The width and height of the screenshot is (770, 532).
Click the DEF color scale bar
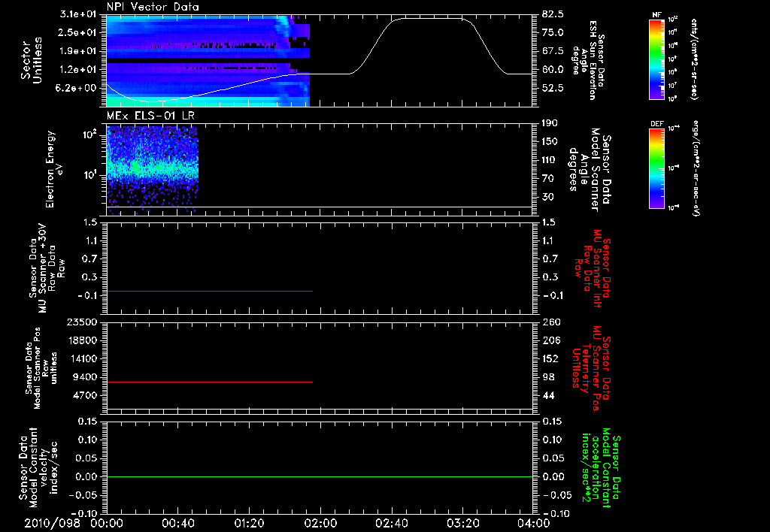[x=656, y=168]
